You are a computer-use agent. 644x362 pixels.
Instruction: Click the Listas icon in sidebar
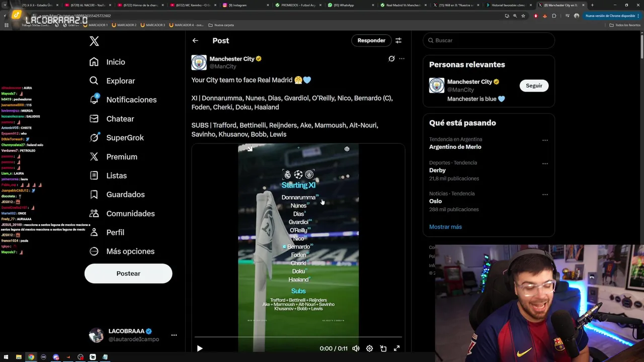pos(94,175)
